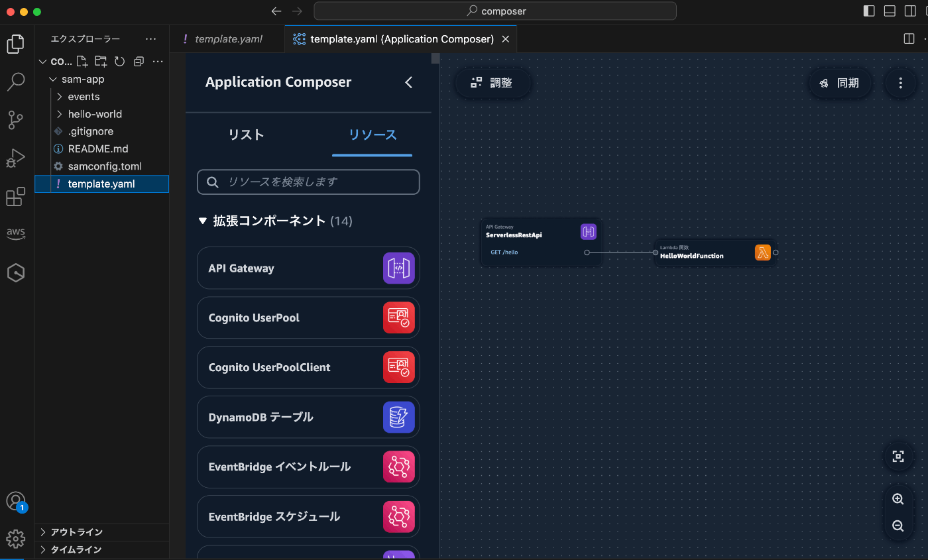
Task: Fit the canvas to view
Action: pos(898,456)
